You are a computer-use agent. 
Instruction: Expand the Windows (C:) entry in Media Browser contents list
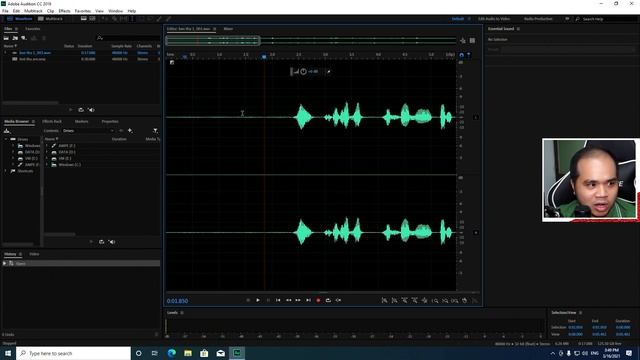coord(47,165)
